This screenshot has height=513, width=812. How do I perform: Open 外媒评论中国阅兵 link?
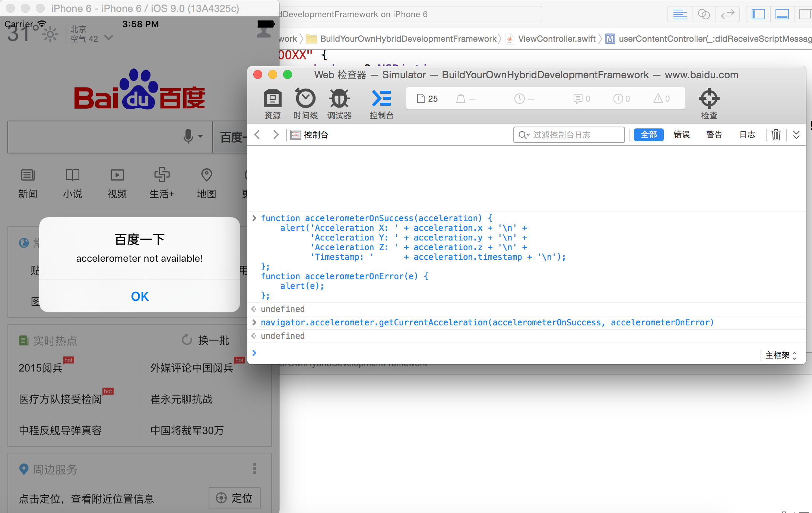click(192, 368)
